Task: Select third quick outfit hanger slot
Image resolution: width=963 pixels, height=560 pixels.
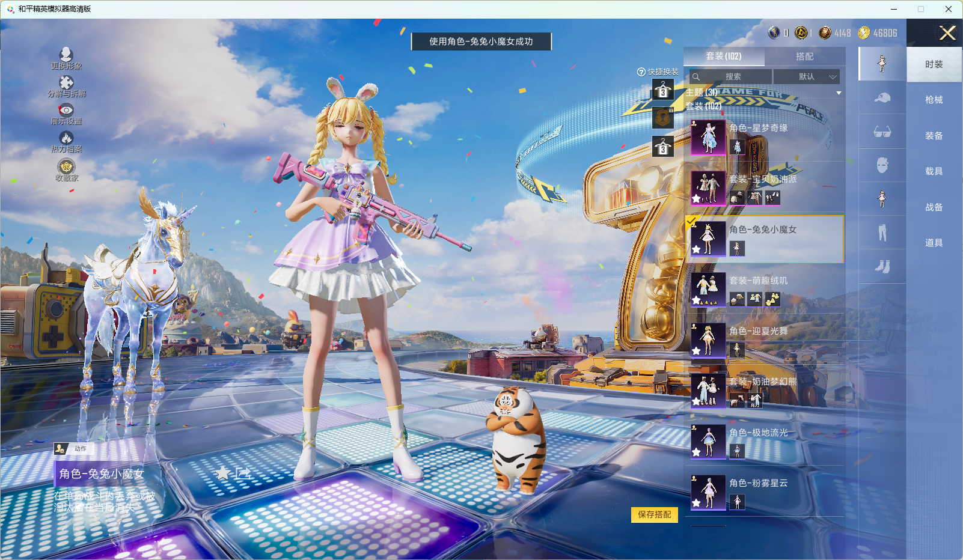Action: pos(663,146)
